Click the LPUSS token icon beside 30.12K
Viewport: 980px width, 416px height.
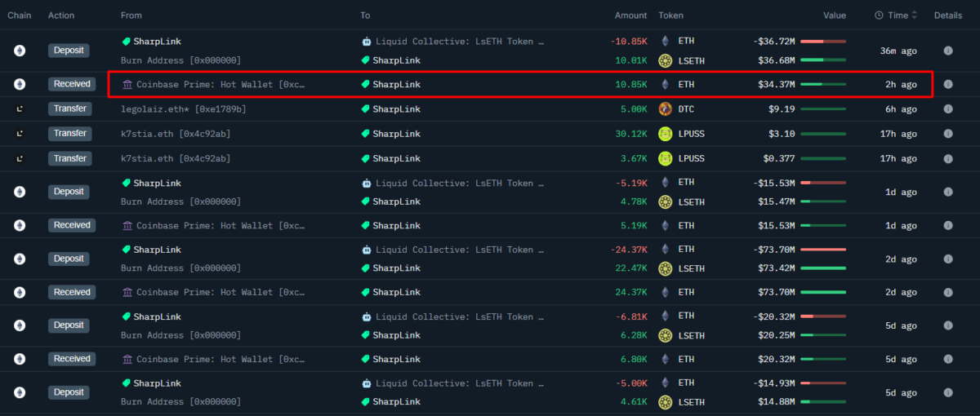[x=665, y=134]
